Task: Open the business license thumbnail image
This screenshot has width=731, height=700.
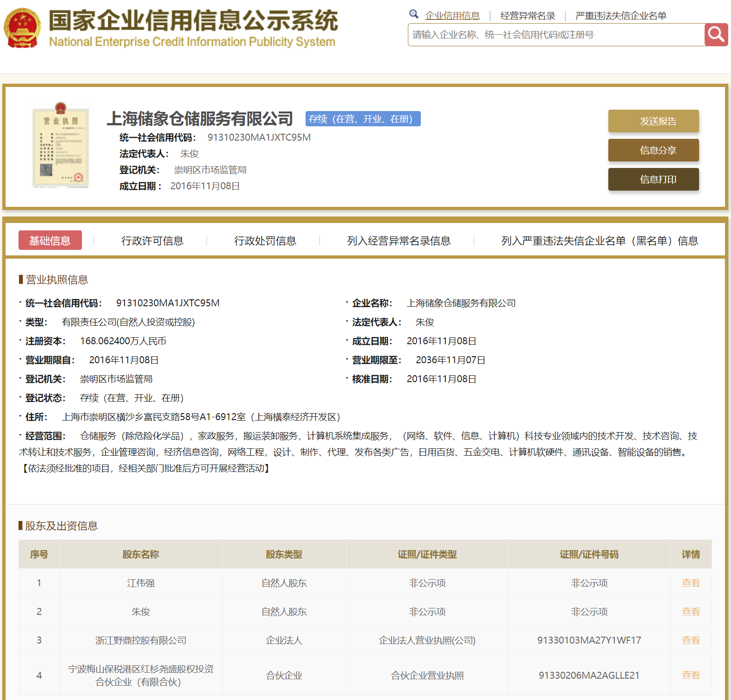Action: (x=61, y=145)
